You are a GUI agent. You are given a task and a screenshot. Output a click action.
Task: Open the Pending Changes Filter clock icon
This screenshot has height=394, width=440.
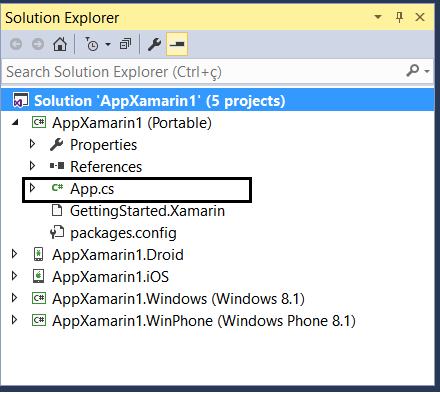point(92,44)
